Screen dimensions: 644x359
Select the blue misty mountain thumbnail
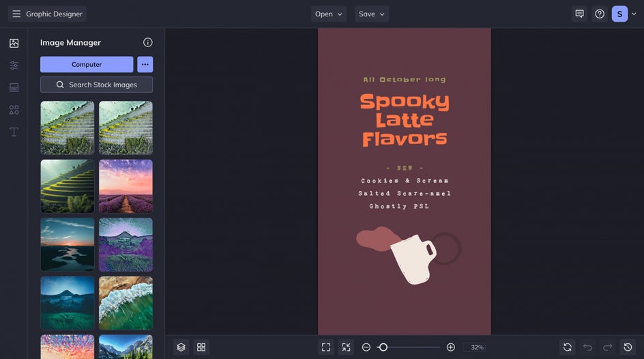pyautogui.click(x=68, y=303)
